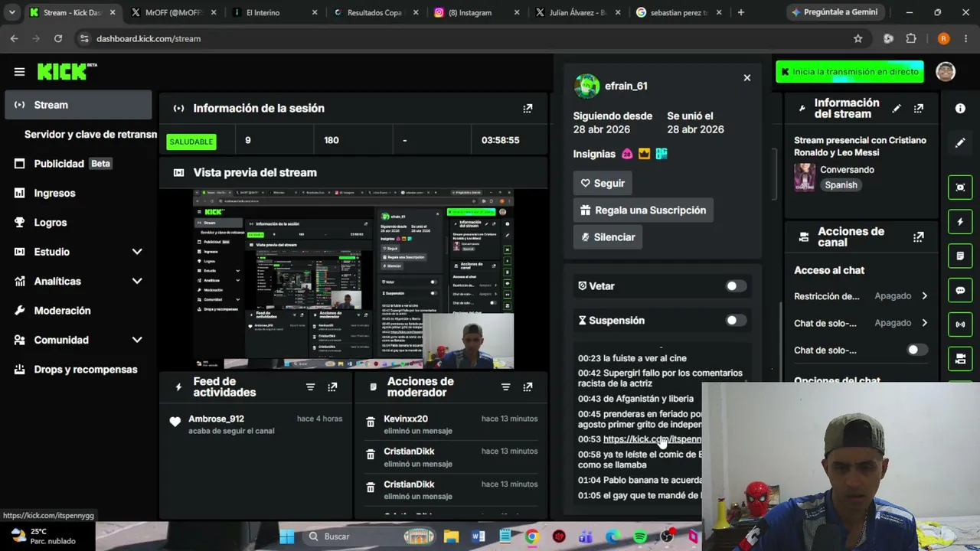Open Ingresos in the sidebar
The height and width of the screenshot is (551, 980).
click(x=78, y=193)
